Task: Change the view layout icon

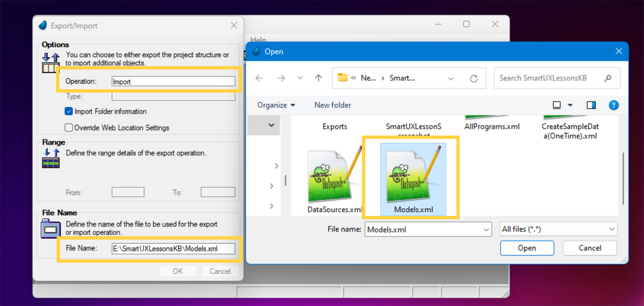Action: tap(556, 105)
